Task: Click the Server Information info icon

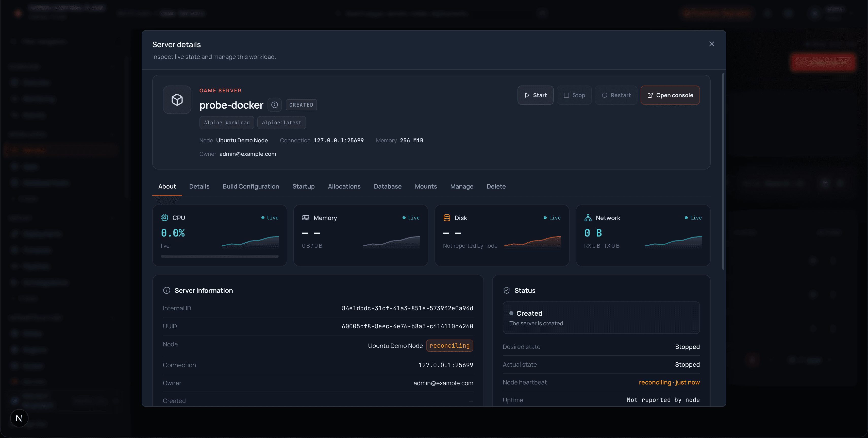Action: 166,290
